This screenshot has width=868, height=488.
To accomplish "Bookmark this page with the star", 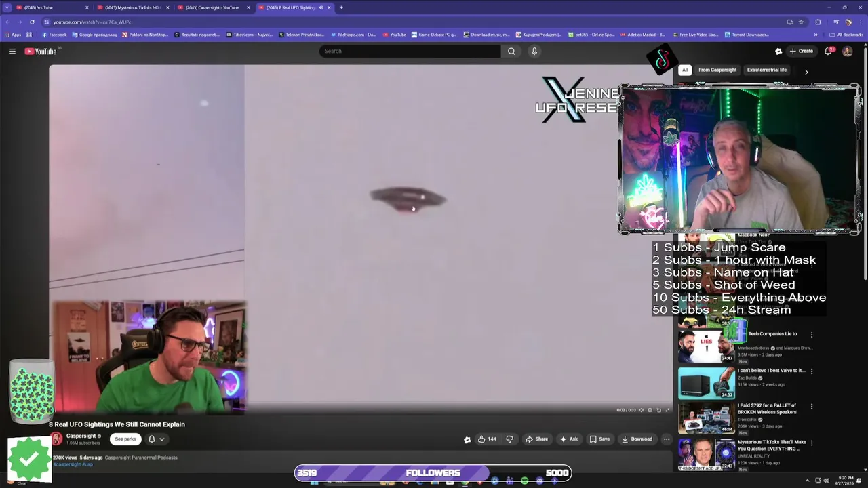I will coord(801,22).
